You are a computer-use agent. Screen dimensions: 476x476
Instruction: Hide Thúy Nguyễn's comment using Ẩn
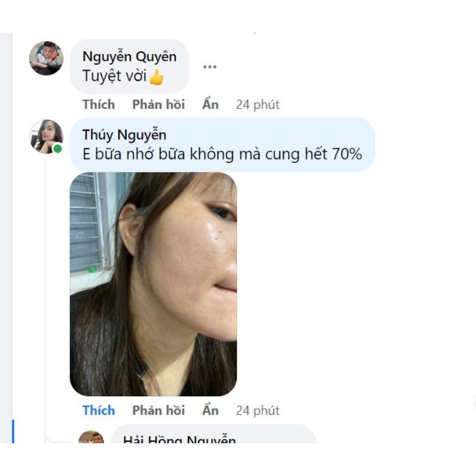tap(211, 410)
